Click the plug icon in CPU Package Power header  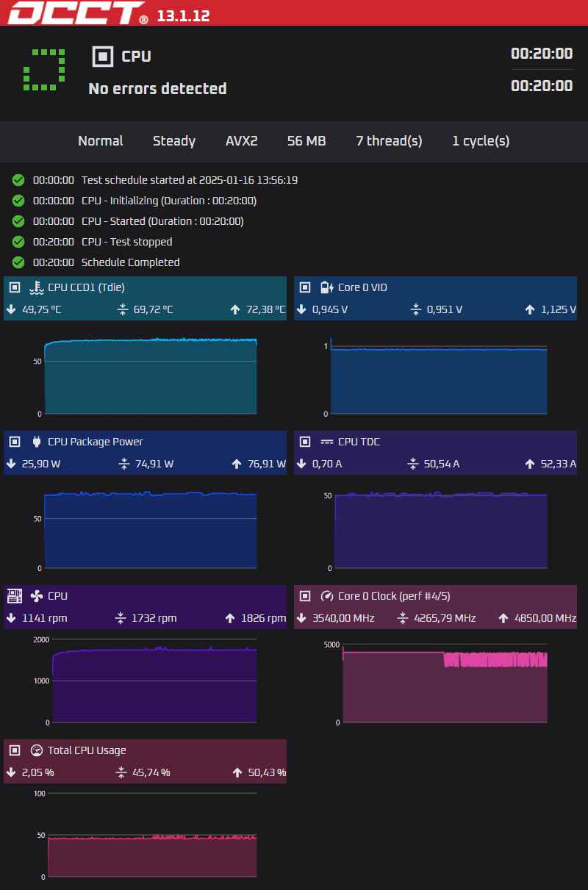(36, 442)
